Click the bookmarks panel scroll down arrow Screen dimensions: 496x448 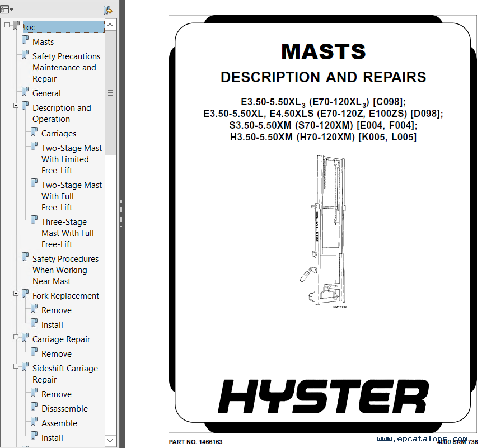coord(110,440)
